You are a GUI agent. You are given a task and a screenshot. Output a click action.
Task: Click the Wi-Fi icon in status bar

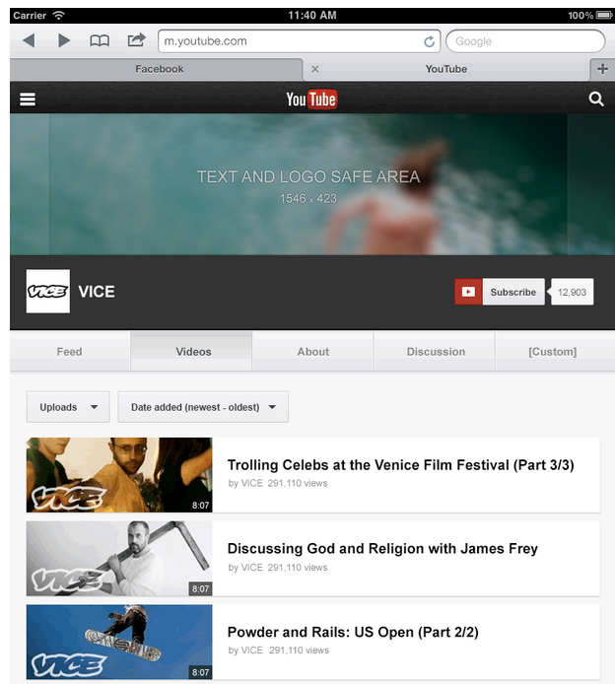[x=58, y=15]
